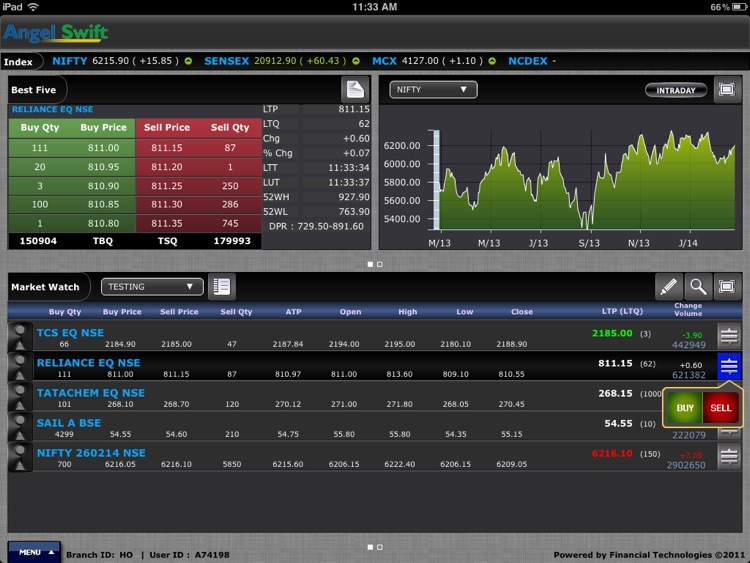
Task: Click the 52WH value 927.90
Action: click(x=353, y=197)
